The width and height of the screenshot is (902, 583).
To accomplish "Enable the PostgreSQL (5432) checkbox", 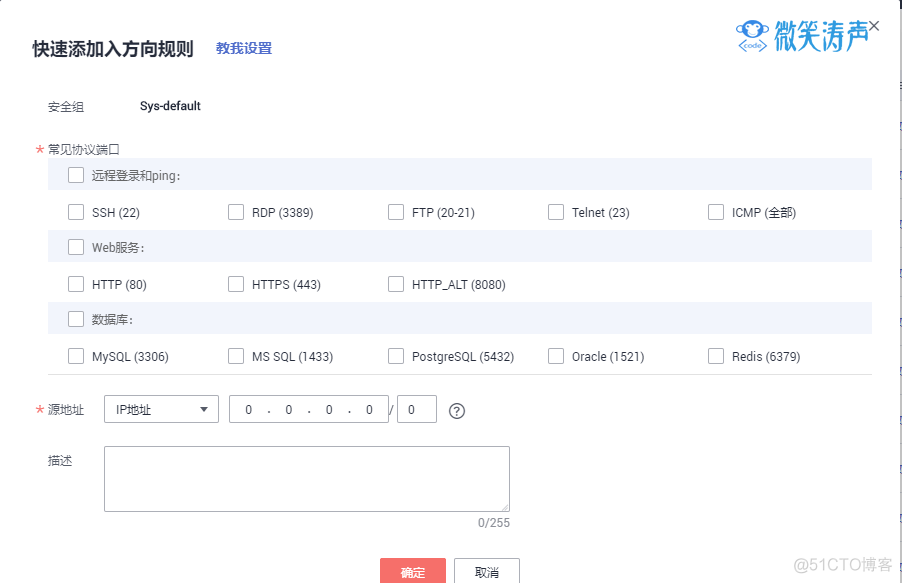I will point(396,356).
